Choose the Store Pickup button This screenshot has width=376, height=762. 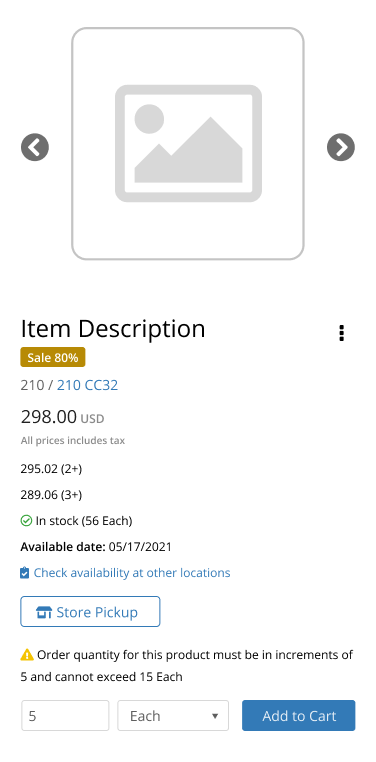pyautogui.click(x=90, y=612)
